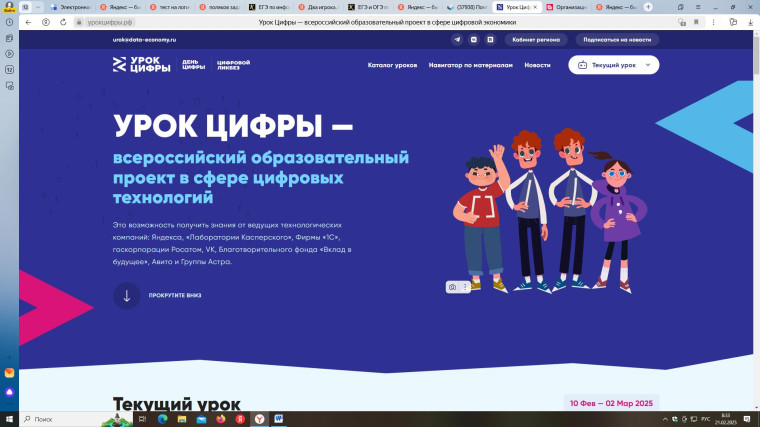Open the browser downloads arrow icon

[750, 22]
